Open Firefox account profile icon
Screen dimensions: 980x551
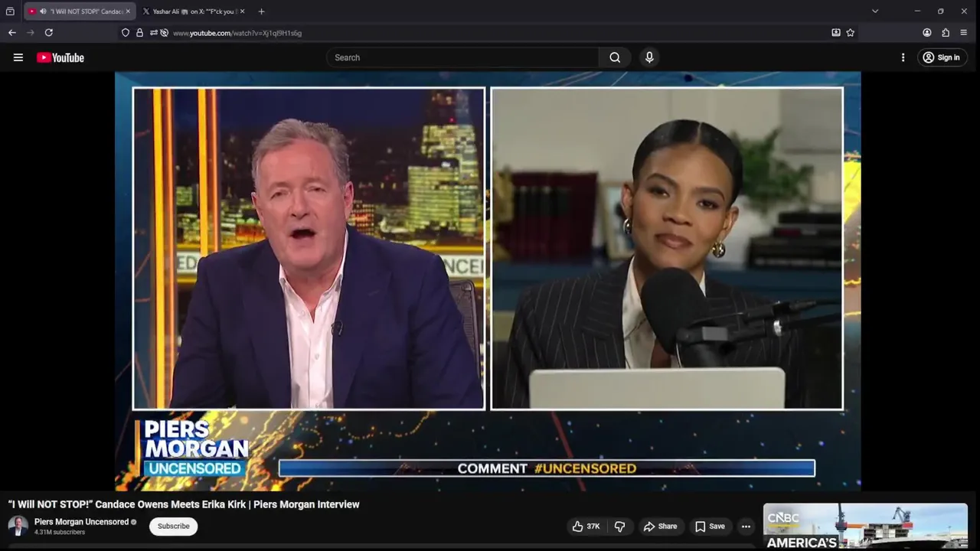(927, 33)
